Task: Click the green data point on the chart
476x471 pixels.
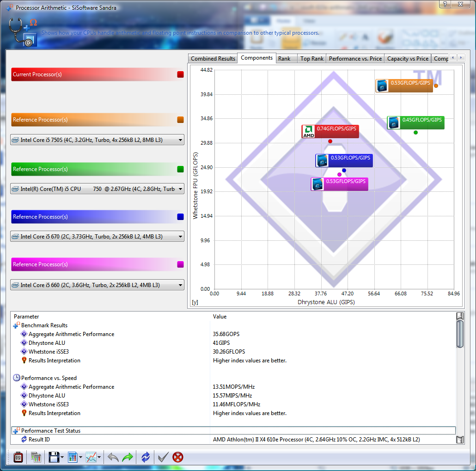Action: (x=415, y=132)
